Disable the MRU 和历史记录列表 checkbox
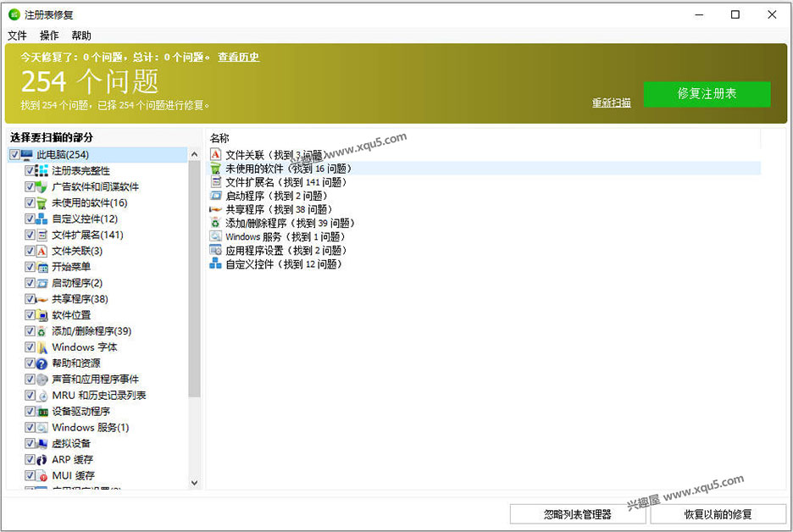Screen dimensions: 793x532 tap(30, 395)
